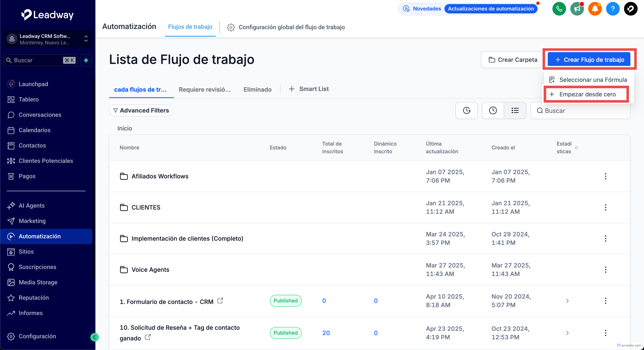Click the blue help question icon

(x=612, y=9)
